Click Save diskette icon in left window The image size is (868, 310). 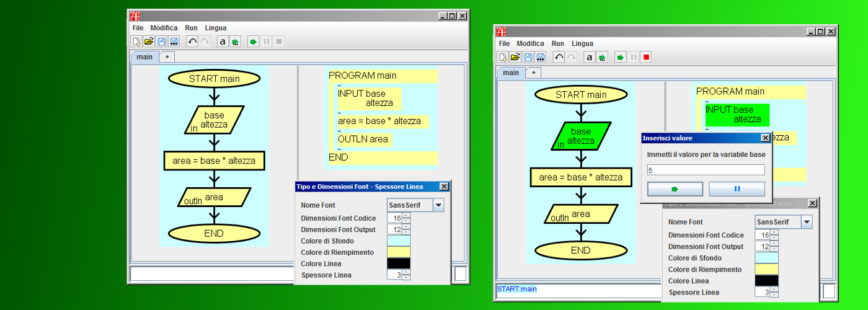[x=162, y=42]
